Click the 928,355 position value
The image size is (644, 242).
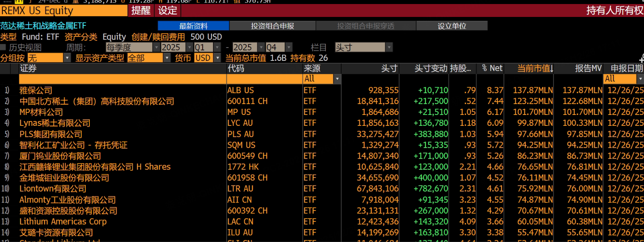383,90
